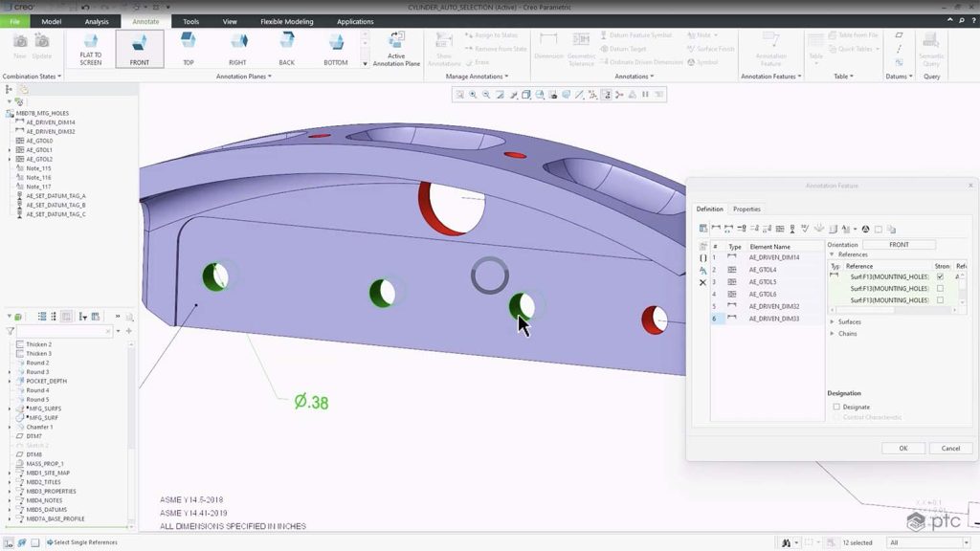Click OK in the Annotation Feature dialog

[902, 448]
